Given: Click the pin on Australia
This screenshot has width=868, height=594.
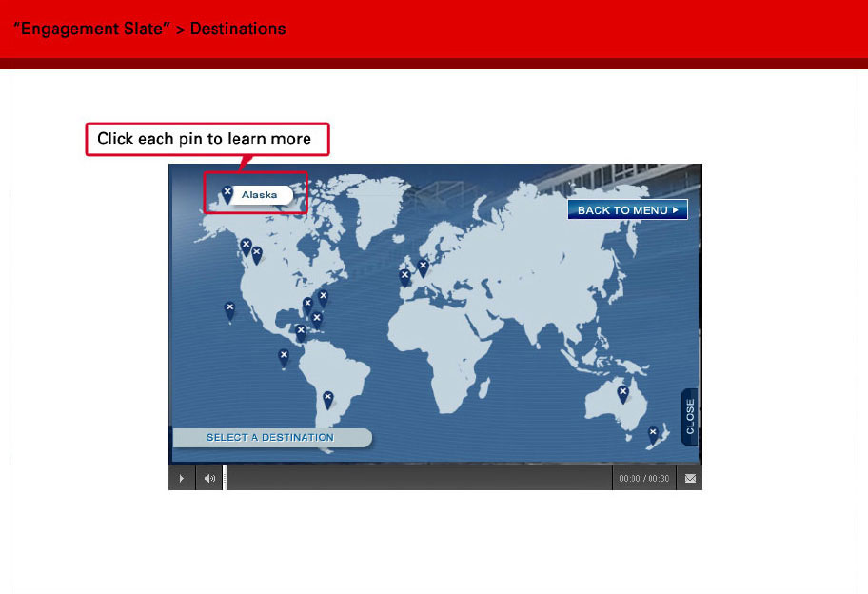Looking at the screenshot, I should (623, 394).
